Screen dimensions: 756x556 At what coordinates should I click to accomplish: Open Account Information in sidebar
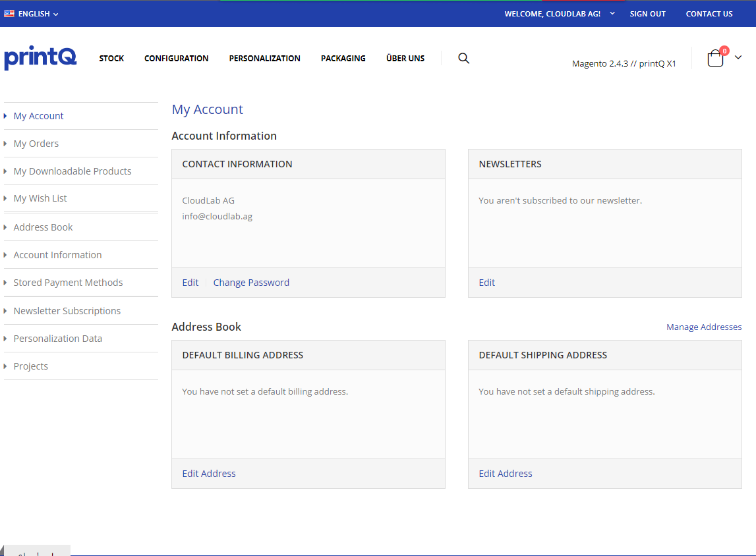click(x=57, y=255)
